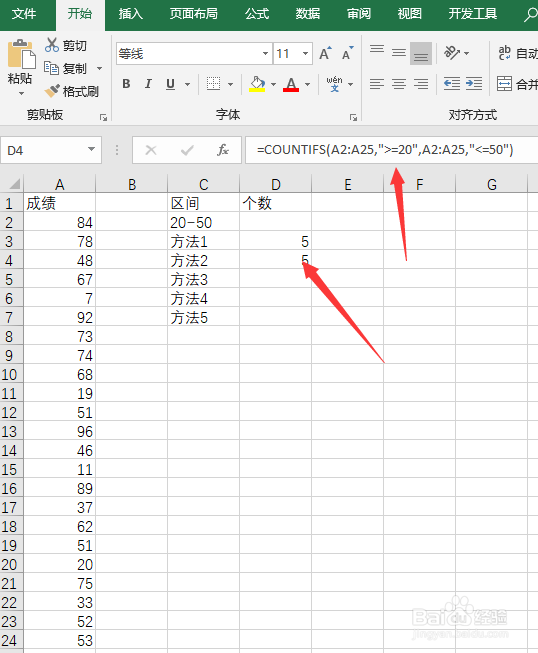Select the 个数 header cell
The height and width of the screenshot is (653, 538).
click(x=275, y=203)
